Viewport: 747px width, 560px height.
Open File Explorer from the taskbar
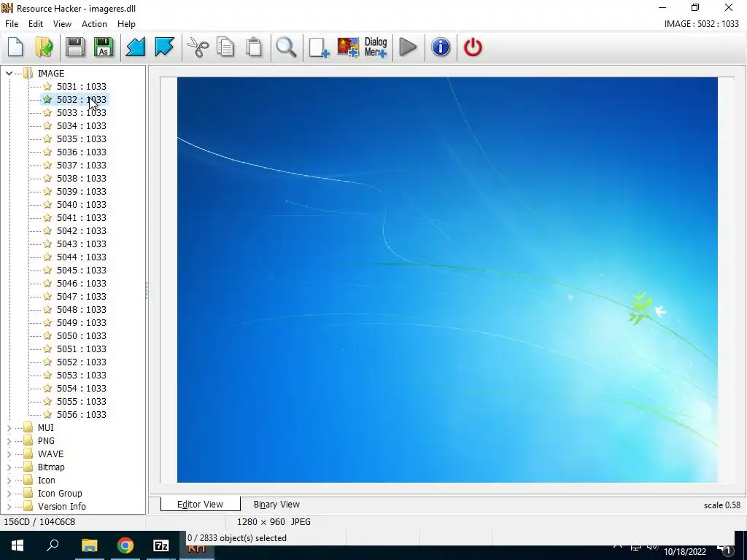pyautogui.click(x=89, y=545)
